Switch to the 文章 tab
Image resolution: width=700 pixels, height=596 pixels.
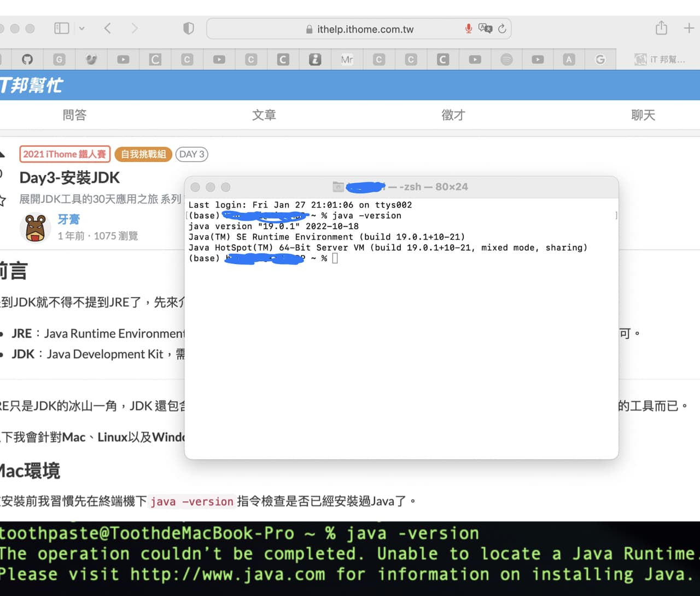(x=264, y=115)
